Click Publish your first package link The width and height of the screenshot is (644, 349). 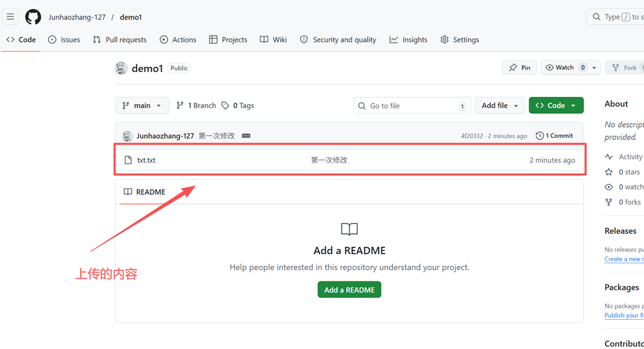click(625, 315)
